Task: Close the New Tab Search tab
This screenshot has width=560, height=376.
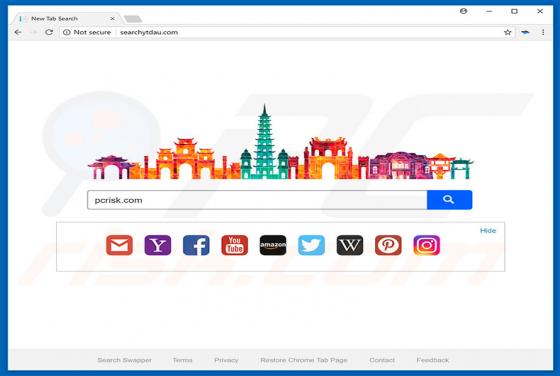Action: (112, 19)
